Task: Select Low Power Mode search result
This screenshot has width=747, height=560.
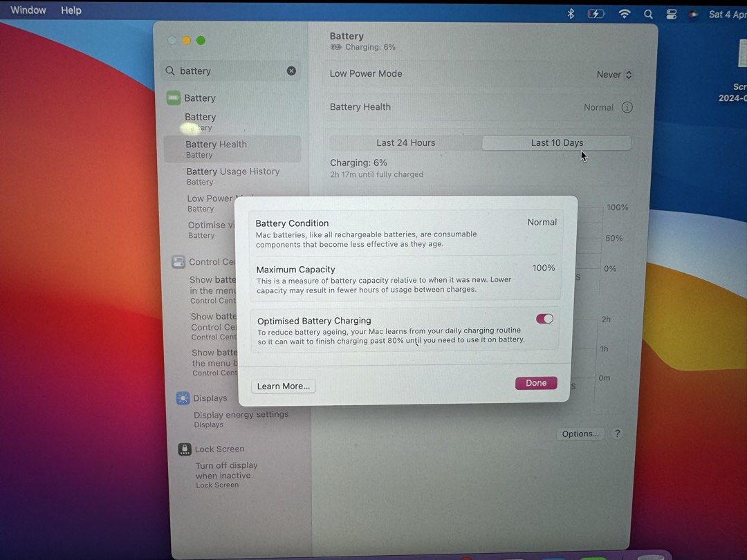Action: pos(210,203)
